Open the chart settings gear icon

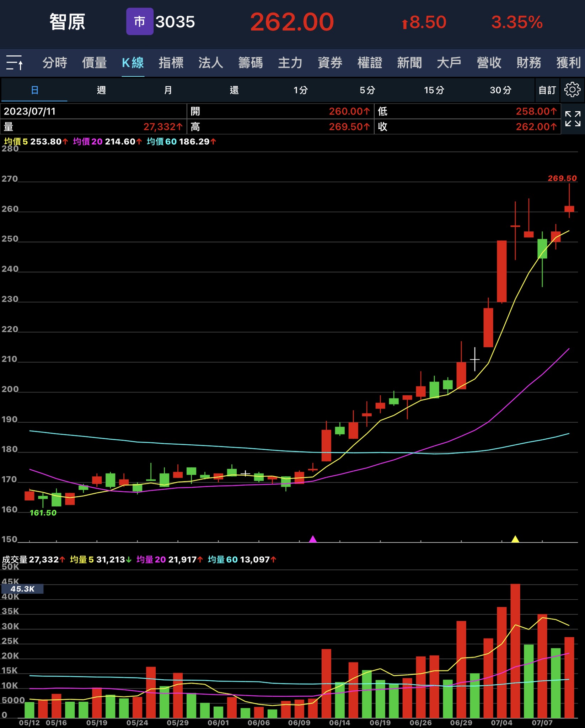pos(572,90)
